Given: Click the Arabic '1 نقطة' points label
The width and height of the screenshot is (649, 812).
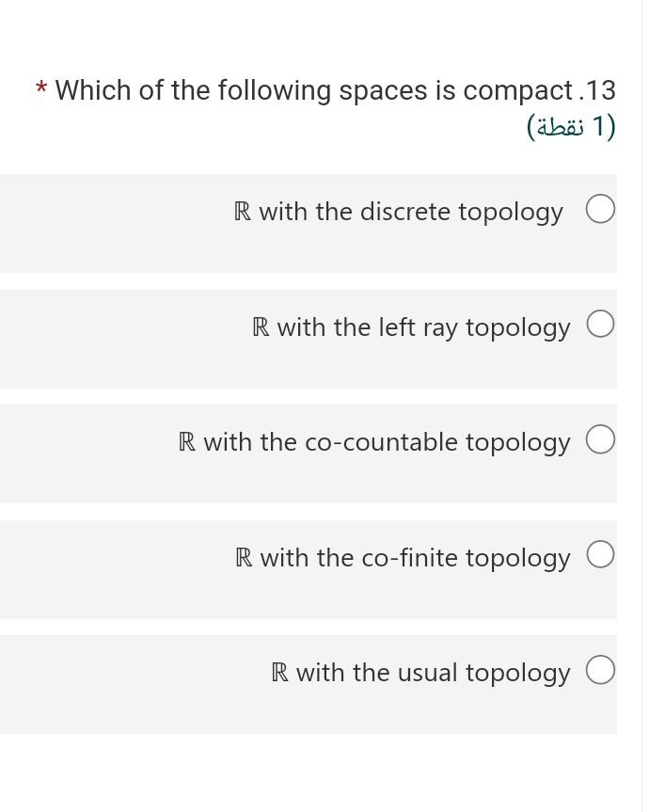Looking at the screenshot, I should click(x=571, y=127).
